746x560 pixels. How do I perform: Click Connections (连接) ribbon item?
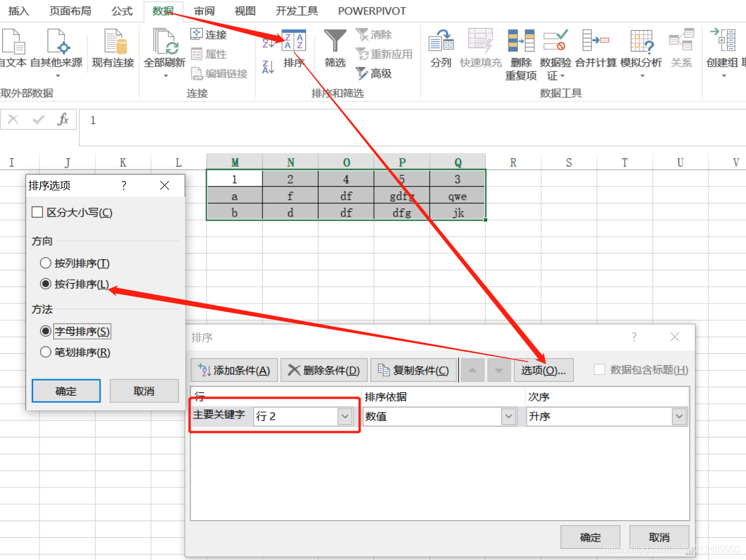point(209,35)
